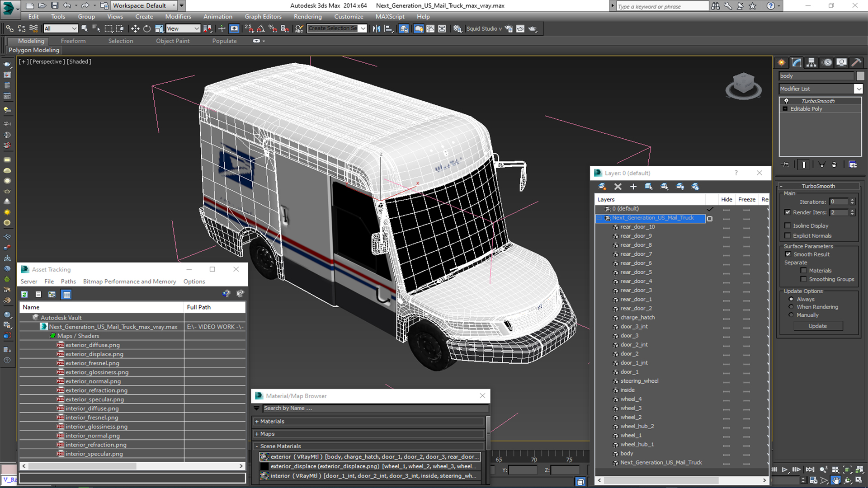Screen dimensions: 868x488
Task: Toggle the Percent Snap icon
Action: [x=273, y=28]
